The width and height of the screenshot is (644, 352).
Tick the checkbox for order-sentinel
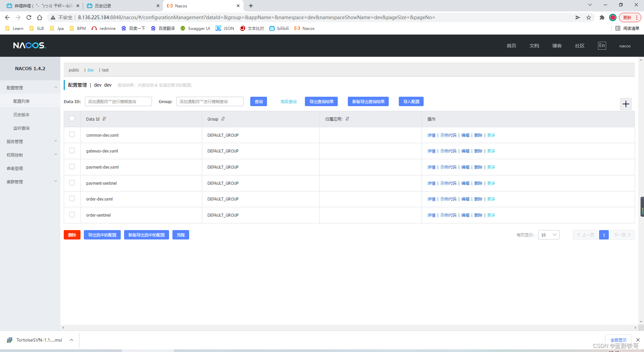point(72,215)
